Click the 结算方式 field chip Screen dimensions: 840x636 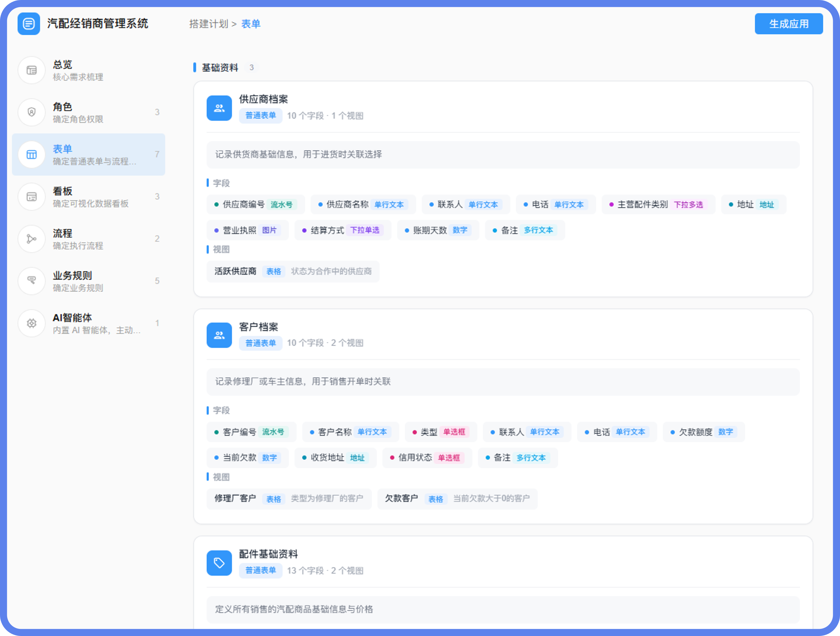(x=342, y=230)
